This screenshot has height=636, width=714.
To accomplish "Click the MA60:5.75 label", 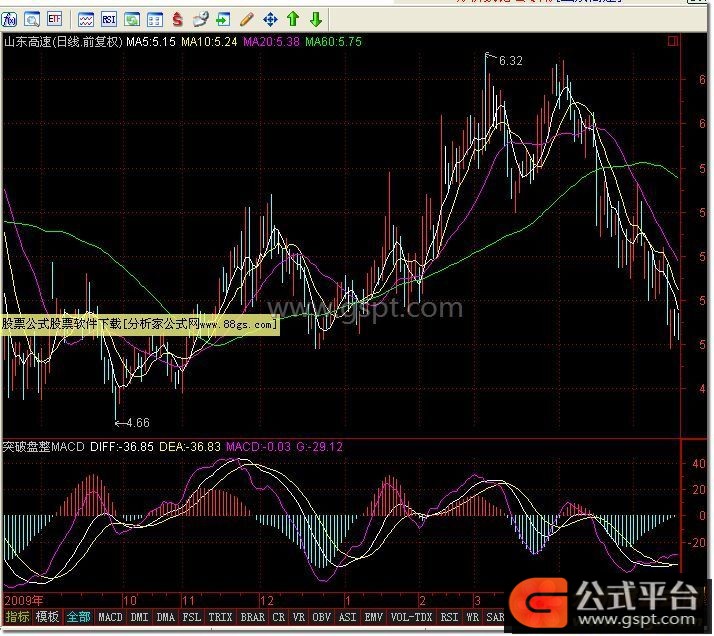I will tap(334, 42).
